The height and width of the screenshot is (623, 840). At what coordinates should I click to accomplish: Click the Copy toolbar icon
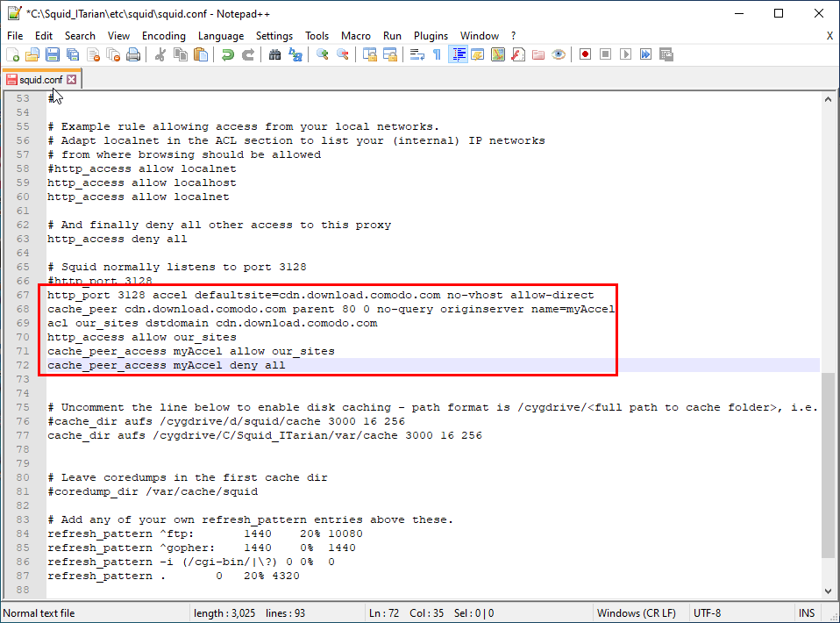point(181,54)
